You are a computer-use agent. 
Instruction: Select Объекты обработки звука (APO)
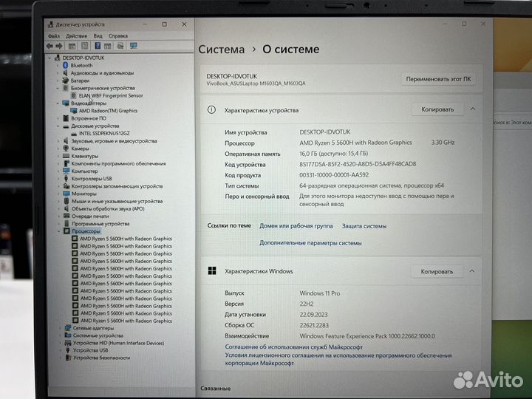pos(108,208)
